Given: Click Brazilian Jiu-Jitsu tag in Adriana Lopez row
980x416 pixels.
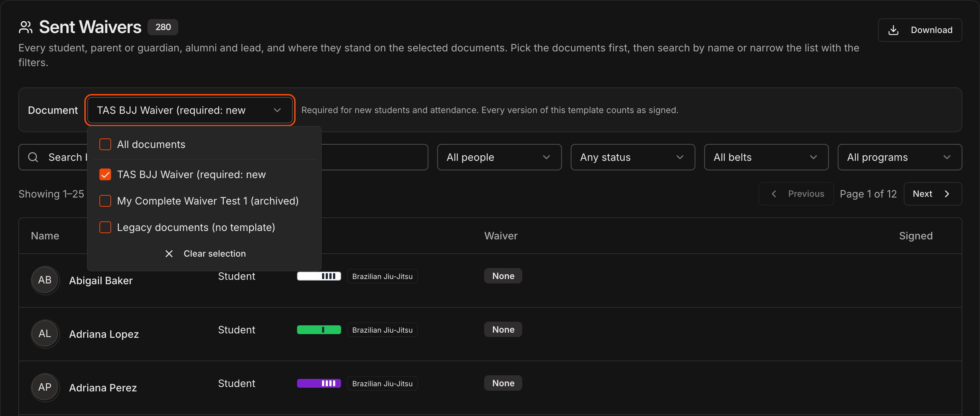Looking at the screenshot, I should (382, 330).
